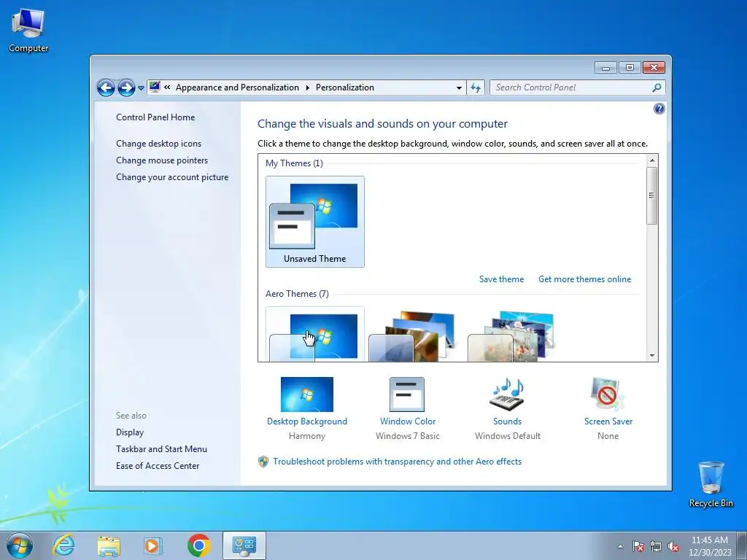This screenshot has height=560, width=747.
Task: Click the Action Center flag tray icon
Action: pos(638,547)
